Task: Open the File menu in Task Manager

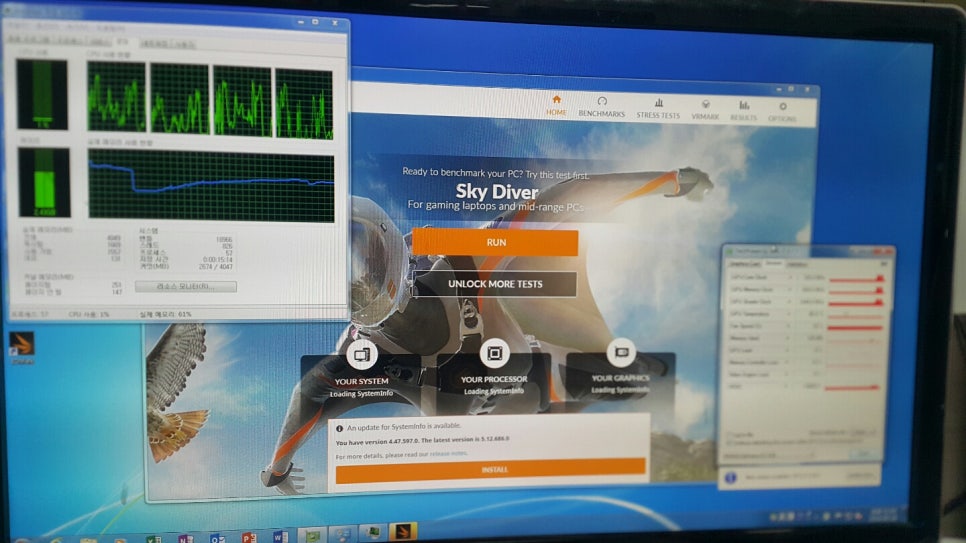Action: tap(18, 27)
